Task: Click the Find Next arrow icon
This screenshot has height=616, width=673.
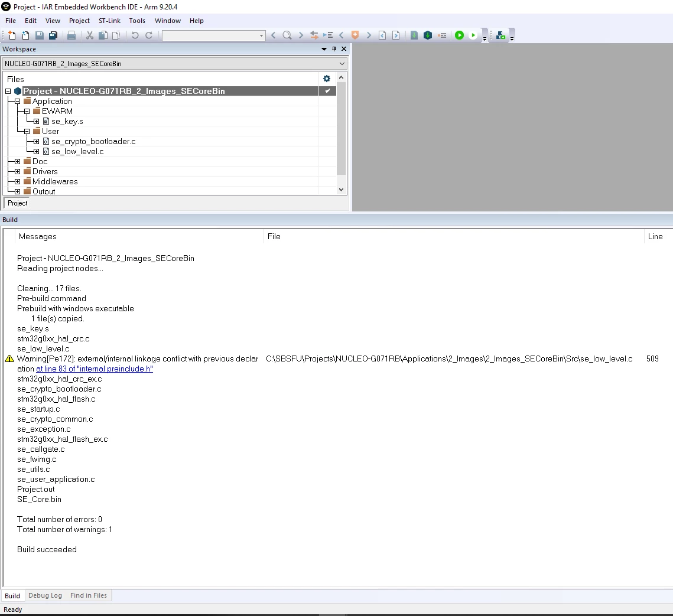Action: point(301,35)
